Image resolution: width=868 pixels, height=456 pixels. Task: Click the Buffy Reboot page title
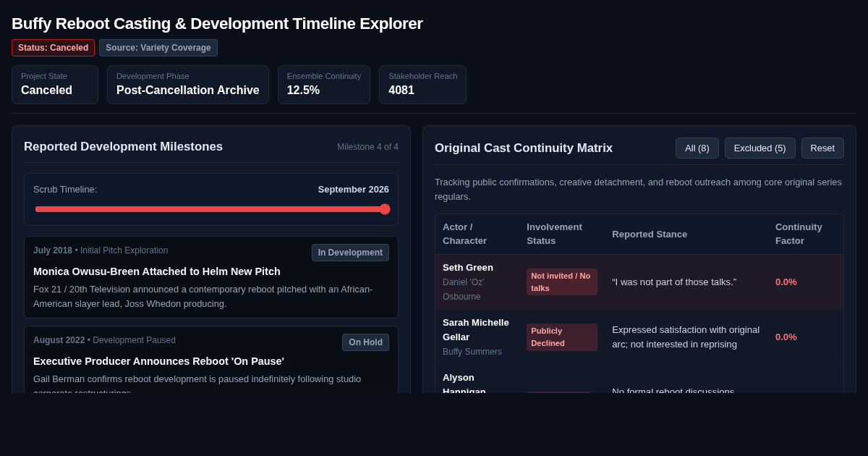tap(217, 23)
